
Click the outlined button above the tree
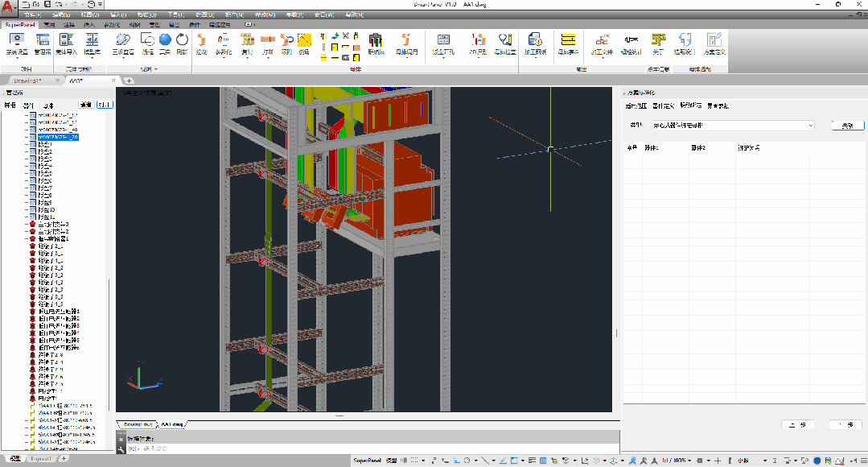[x=104, y=105]
